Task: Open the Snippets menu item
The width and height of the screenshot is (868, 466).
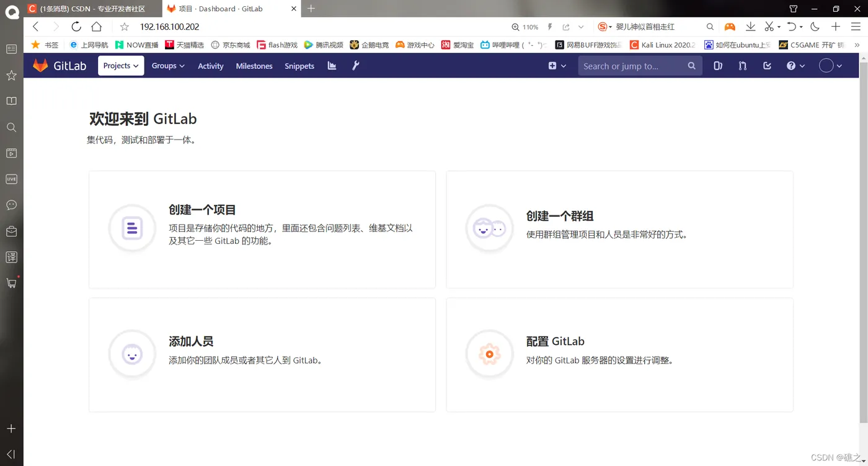Action: [299, 66]
